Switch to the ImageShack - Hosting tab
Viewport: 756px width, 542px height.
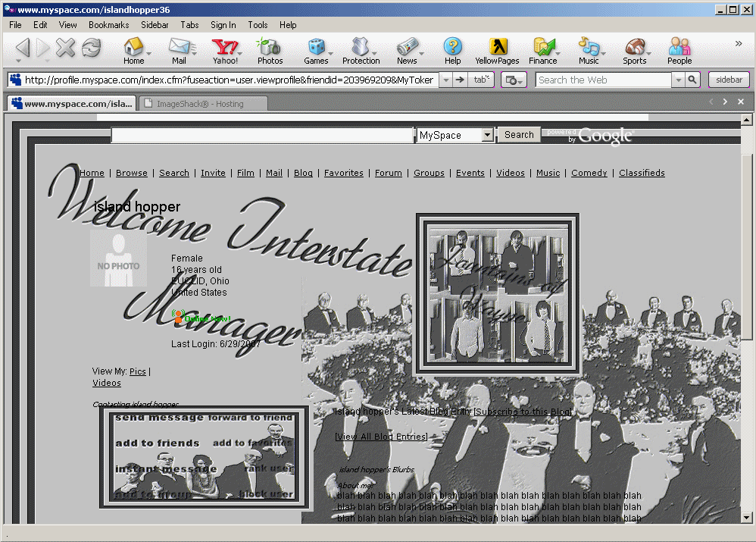[x=202, y=104]
